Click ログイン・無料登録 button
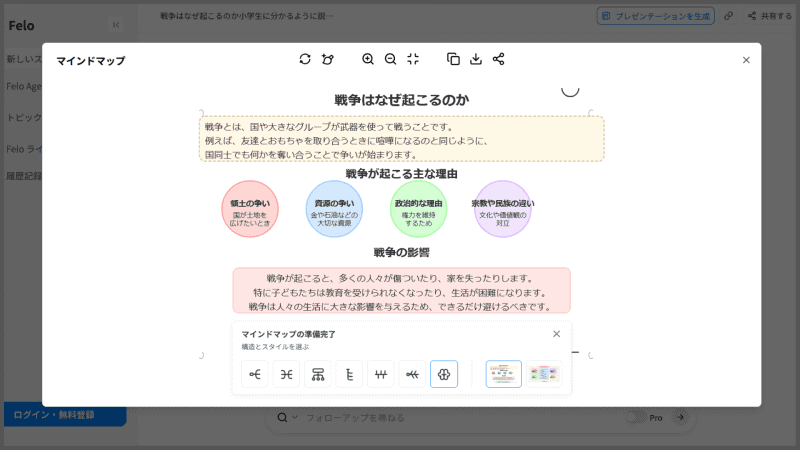Screen dimensions: 800x450 [65, 415]
